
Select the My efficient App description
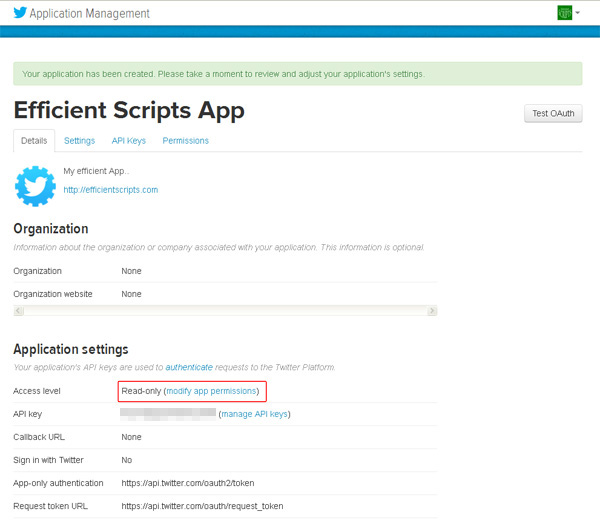[96, 171]
